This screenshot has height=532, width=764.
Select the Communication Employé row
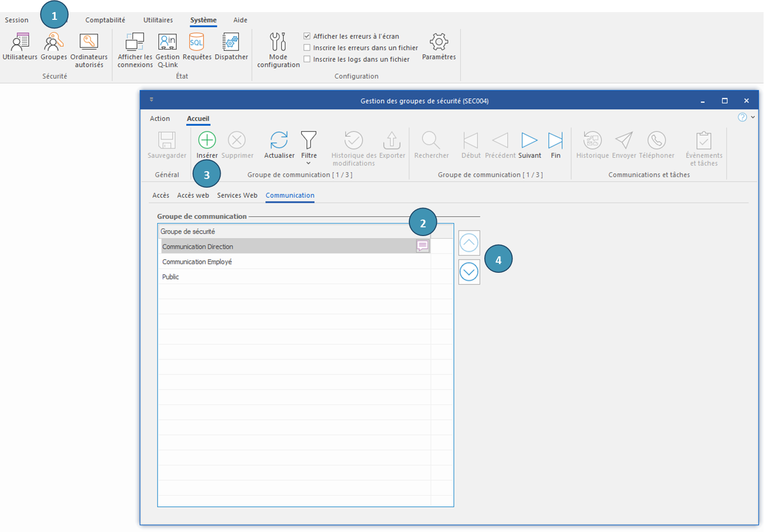point(197,262)
